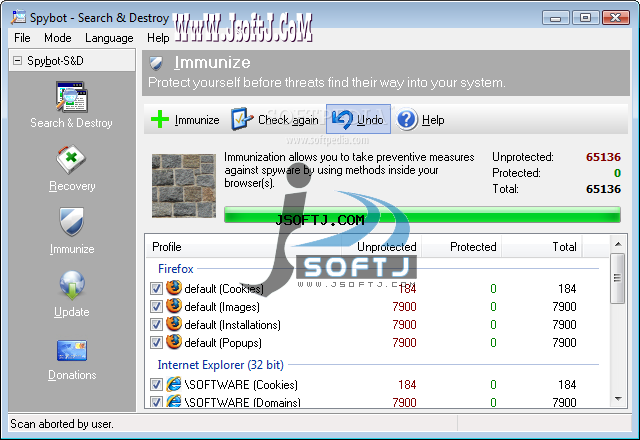Click Firefox icon of default (Popups)
Viewport: 640px width, 440px height.
pyautogui.click(x=174, y=342)
